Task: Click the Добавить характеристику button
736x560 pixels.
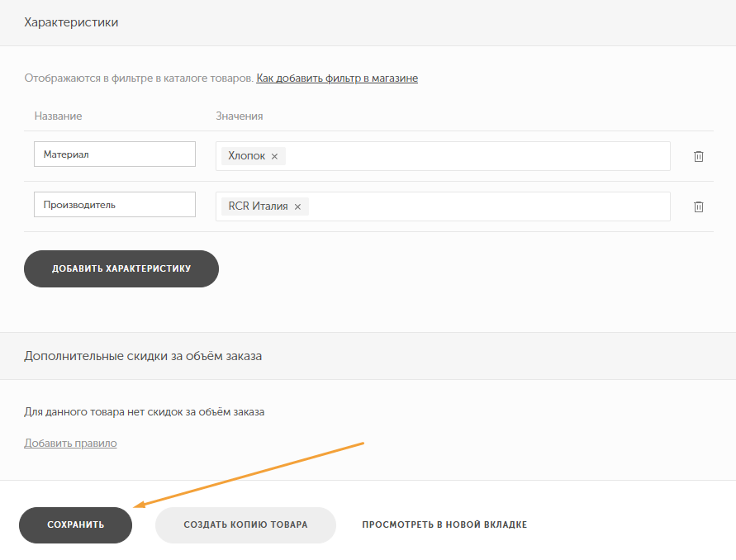Action: pos(121,268)
